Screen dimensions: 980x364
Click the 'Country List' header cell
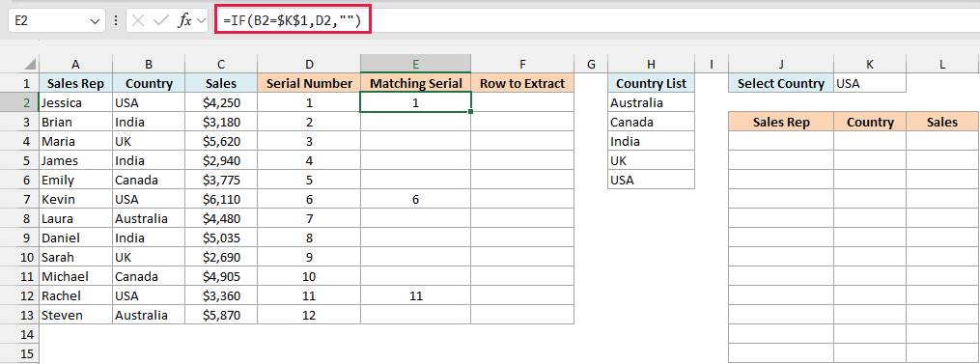pos(652,83)
